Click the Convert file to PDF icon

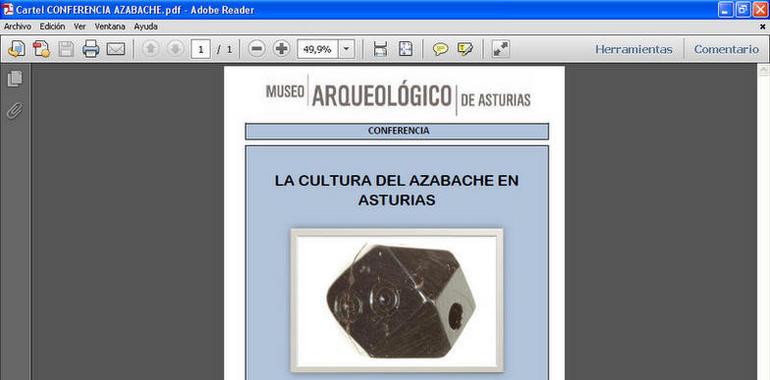pyautogui.click(x=41, y=49)
